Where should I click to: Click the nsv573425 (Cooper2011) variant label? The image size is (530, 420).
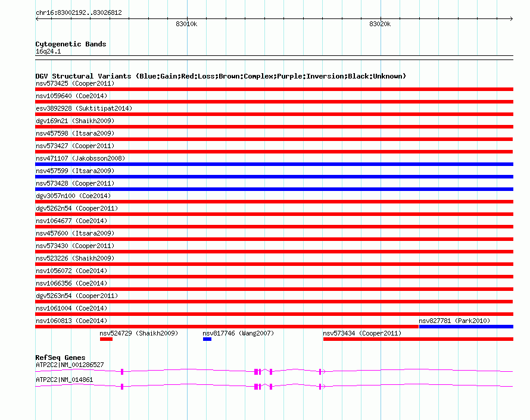(75, 83)
